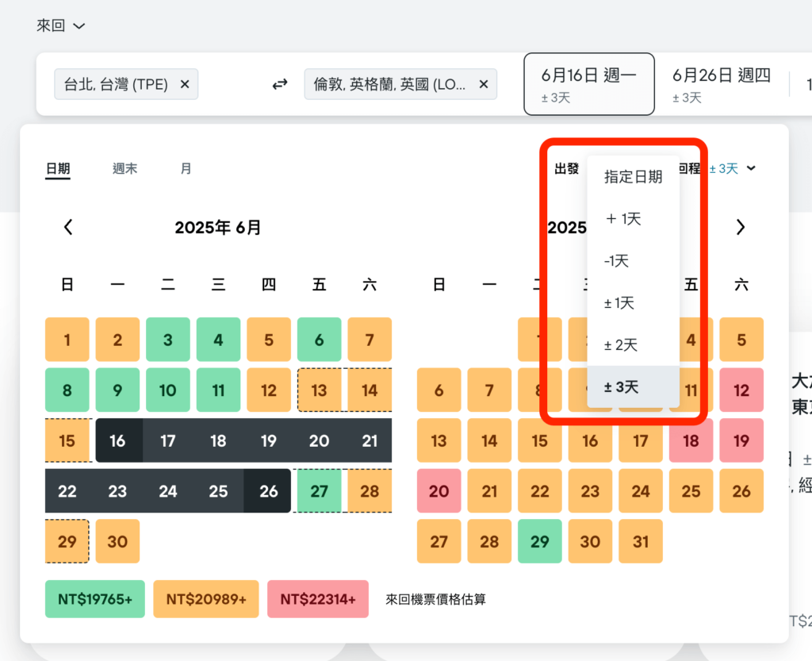Select July 29 on the right calendar
Screen dimensions: 812x661
pyautogui.click(x=540, y=541)
